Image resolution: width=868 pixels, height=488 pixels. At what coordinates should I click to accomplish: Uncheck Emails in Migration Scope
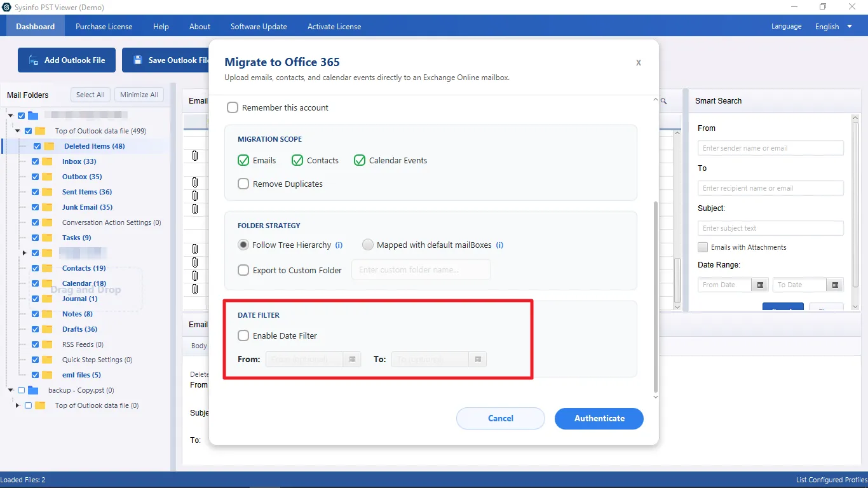[243, 160]
